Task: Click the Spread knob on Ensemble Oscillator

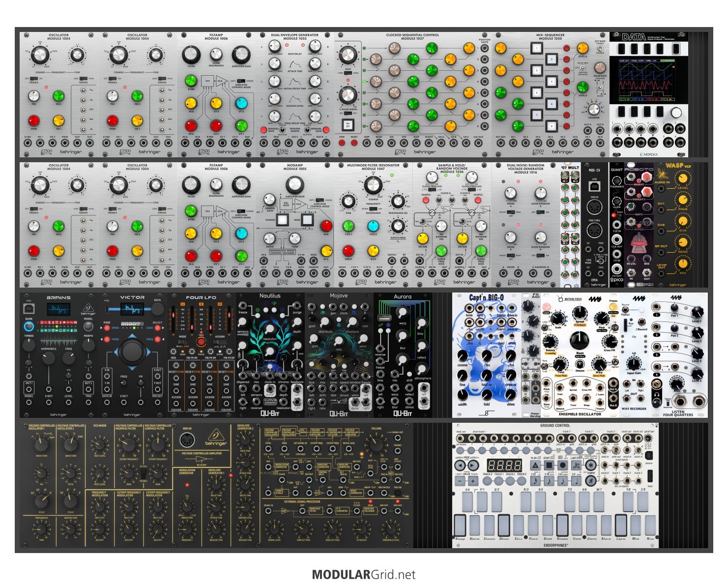Action: point(579,313)
